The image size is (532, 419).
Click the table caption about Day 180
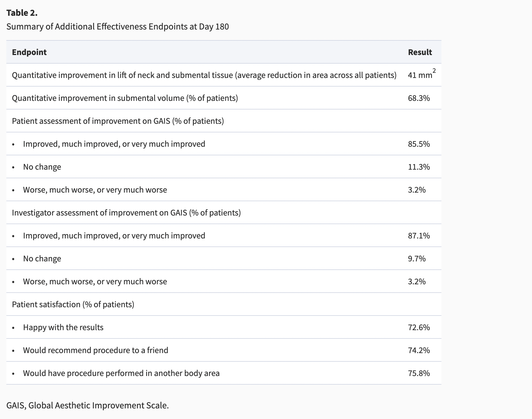[118, 27]
